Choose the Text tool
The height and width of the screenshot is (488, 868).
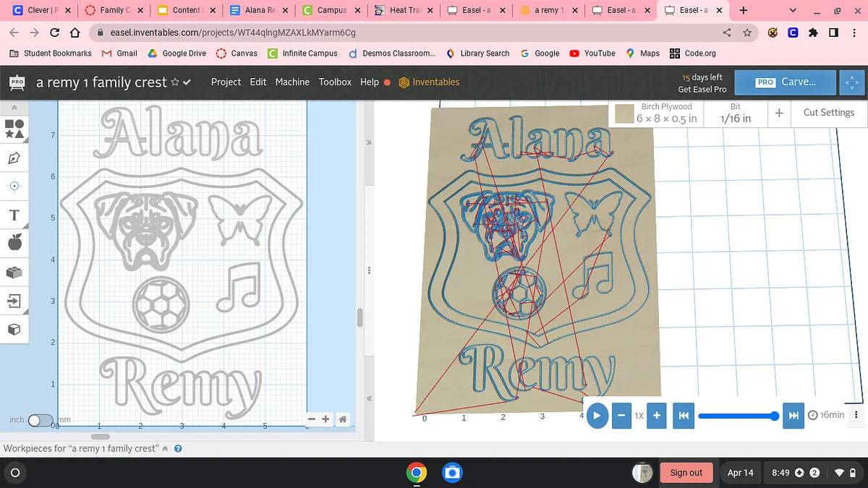pyautogui.click(x=14, y=215)
